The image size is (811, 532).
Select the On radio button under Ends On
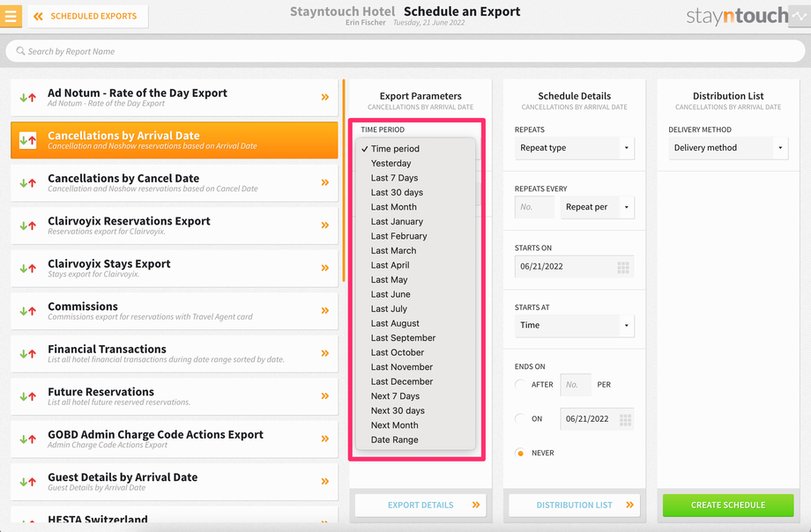tap(520, 418)
